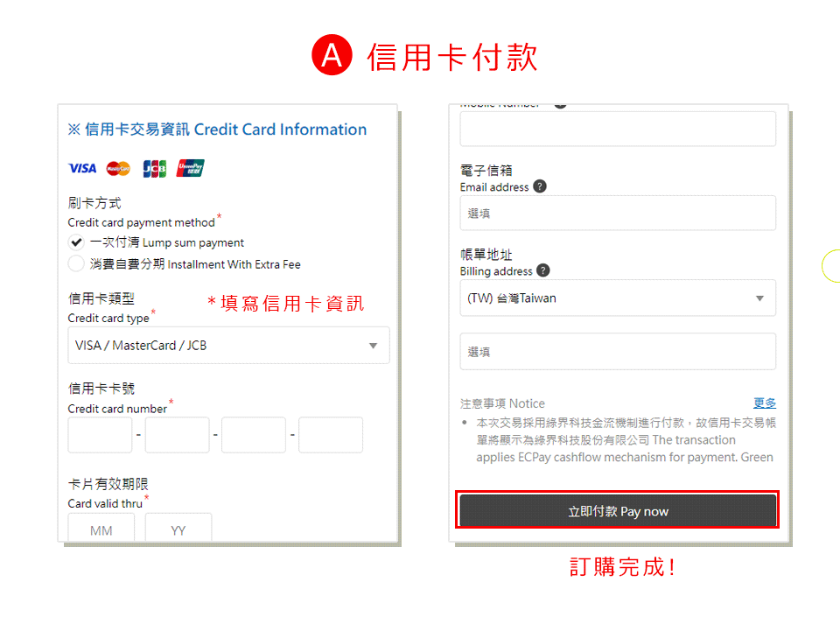This screenshot has width=840, height=617.
Task: Click the MM expiry month field
Action: [101, 528]
